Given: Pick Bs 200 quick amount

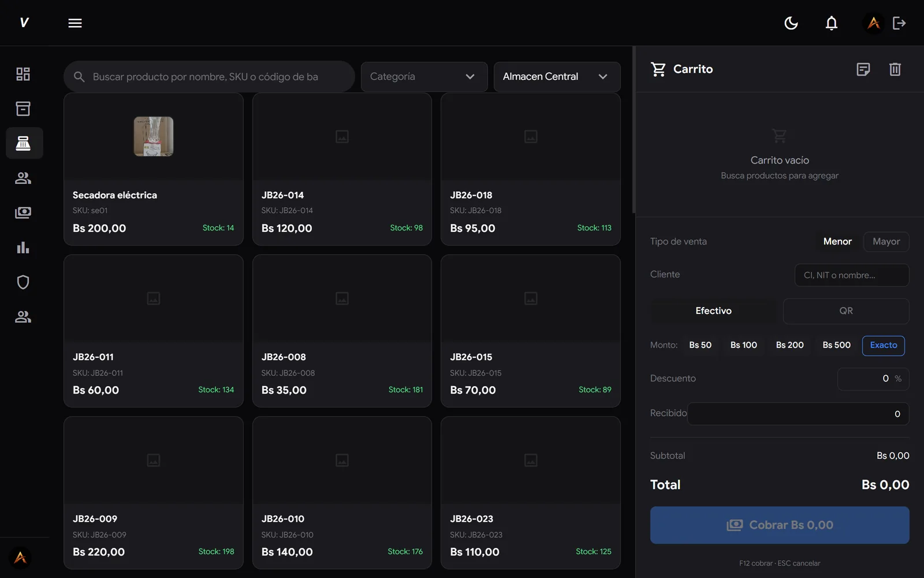Looking at the screenshot, I should (790, 345).
